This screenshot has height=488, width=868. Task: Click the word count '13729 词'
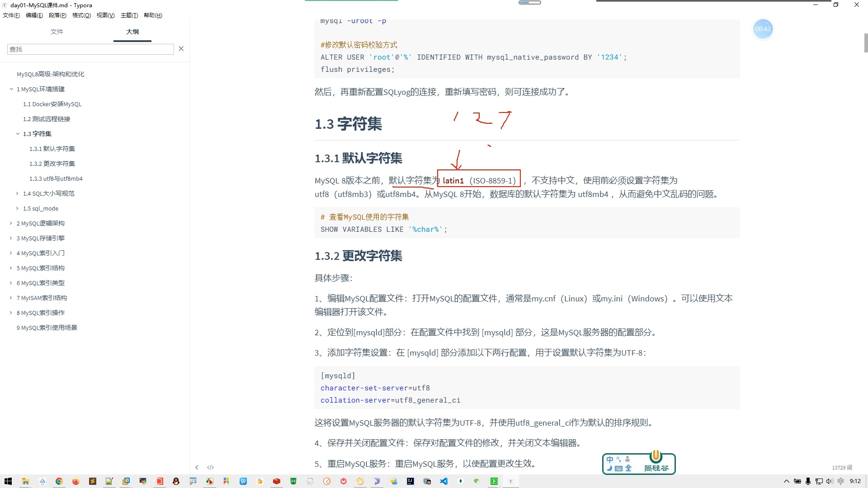tap(842, 468)
